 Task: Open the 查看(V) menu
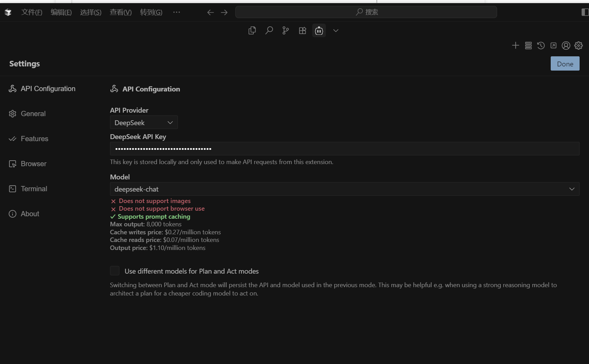[121, 12]
